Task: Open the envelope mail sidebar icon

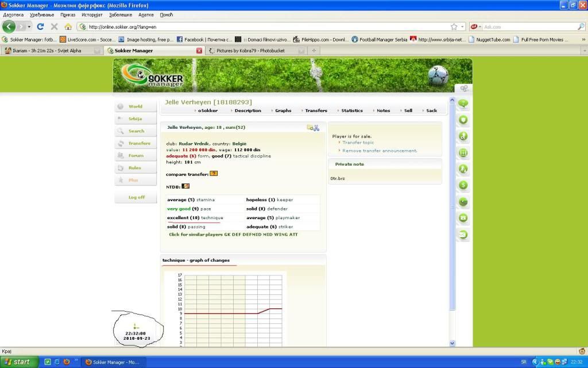Action: click(463, 235)
